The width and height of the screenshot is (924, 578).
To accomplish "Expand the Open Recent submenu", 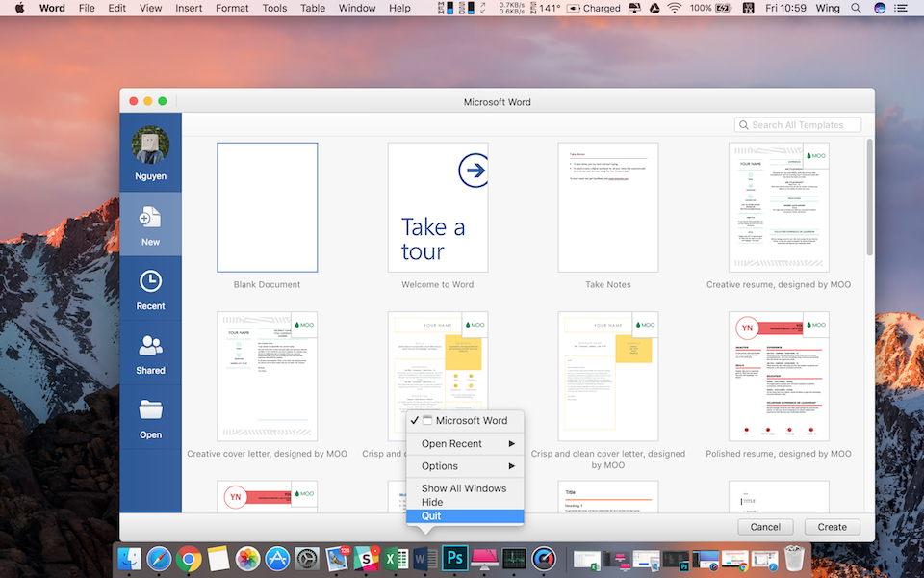I will point(465,443).
